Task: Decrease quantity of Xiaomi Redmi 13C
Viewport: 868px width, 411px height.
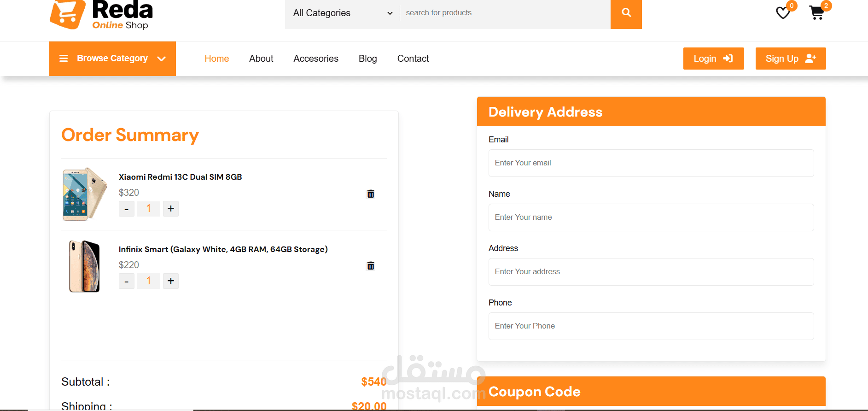Action: point(127,209)
